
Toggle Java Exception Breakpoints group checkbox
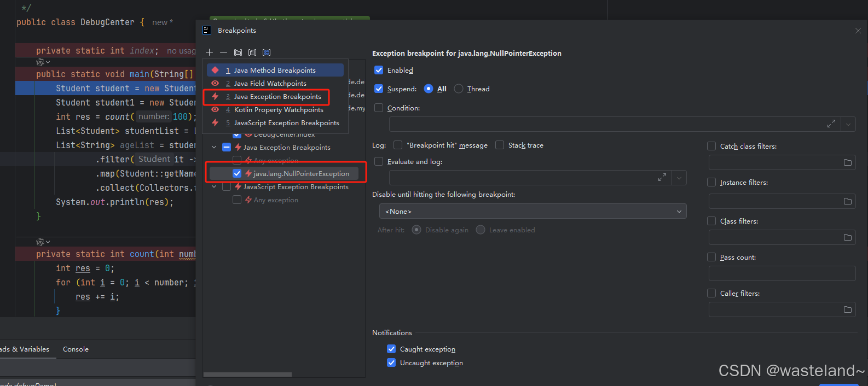tap(227, 147)
